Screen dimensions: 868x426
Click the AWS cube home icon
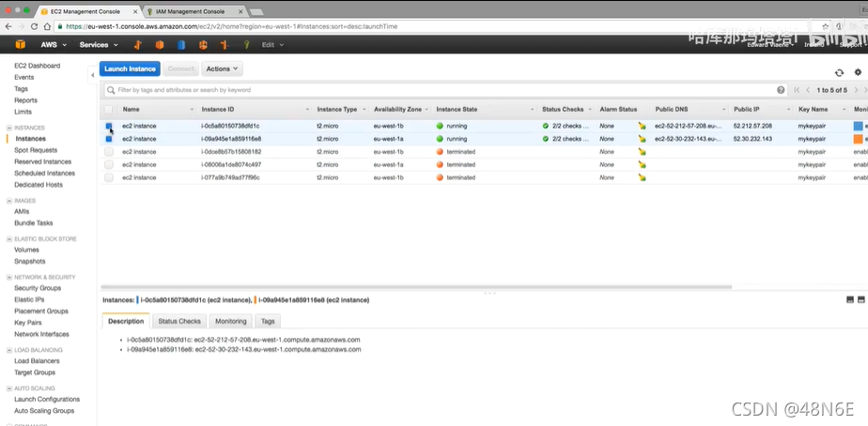[21, 45]
